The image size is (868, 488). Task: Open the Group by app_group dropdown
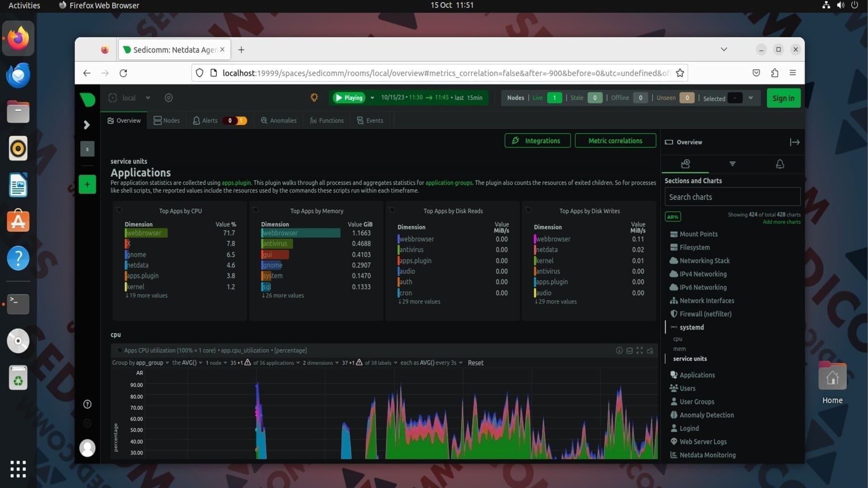pos(140,363)
